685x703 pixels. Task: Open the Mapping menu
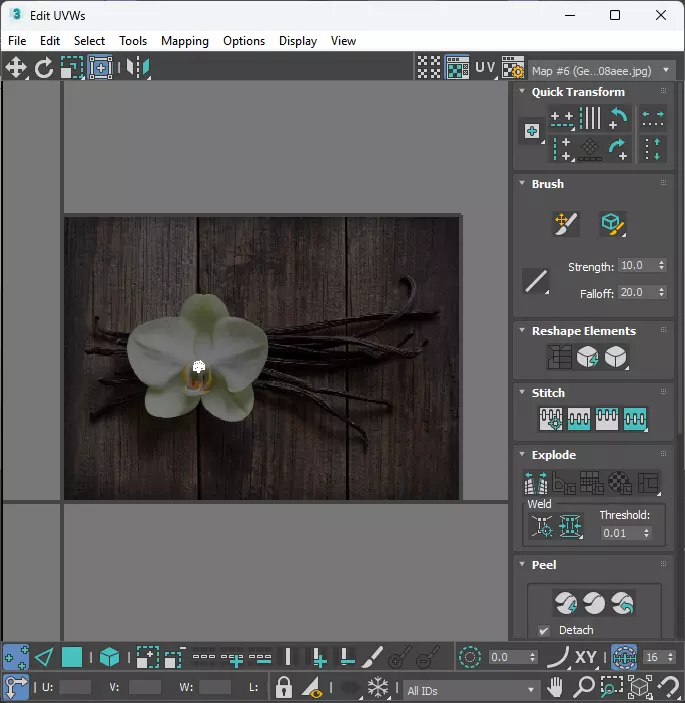pyautogui.click(x=184, y=41)
